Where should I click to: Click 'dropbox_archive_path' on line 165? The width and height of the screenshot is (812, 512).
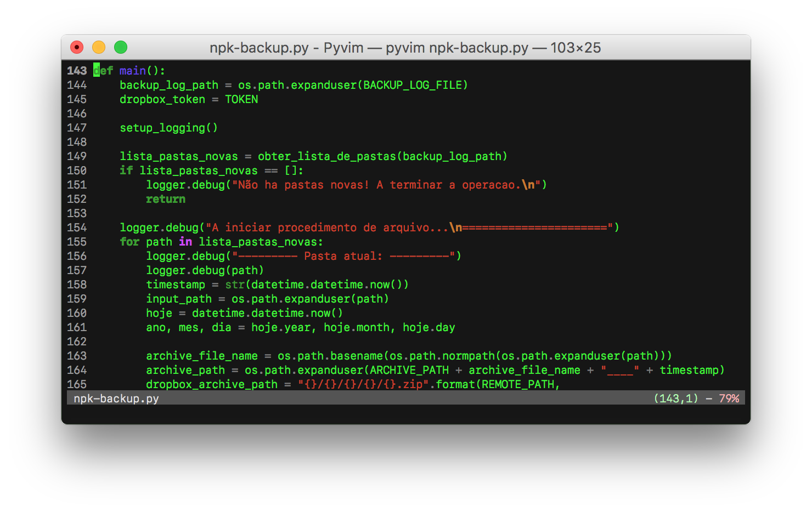point(212,384)
